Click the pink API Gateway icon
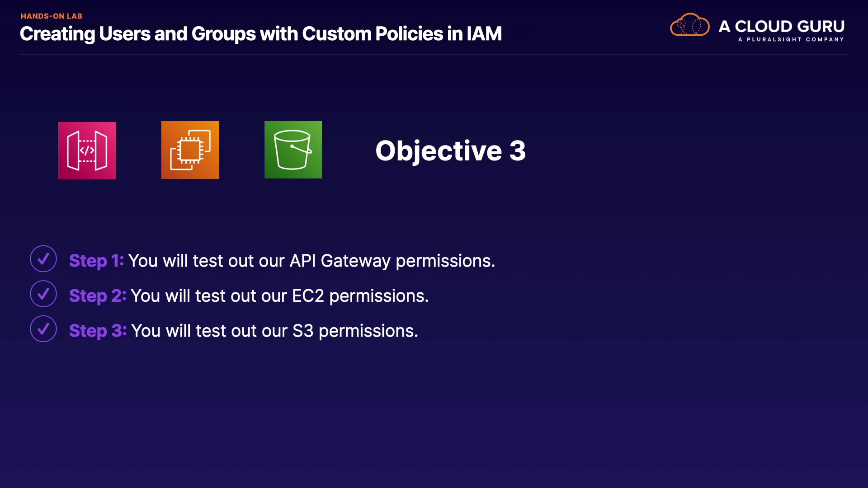Image resolution: width=868 pixels, height=488 pixels. 87,150
